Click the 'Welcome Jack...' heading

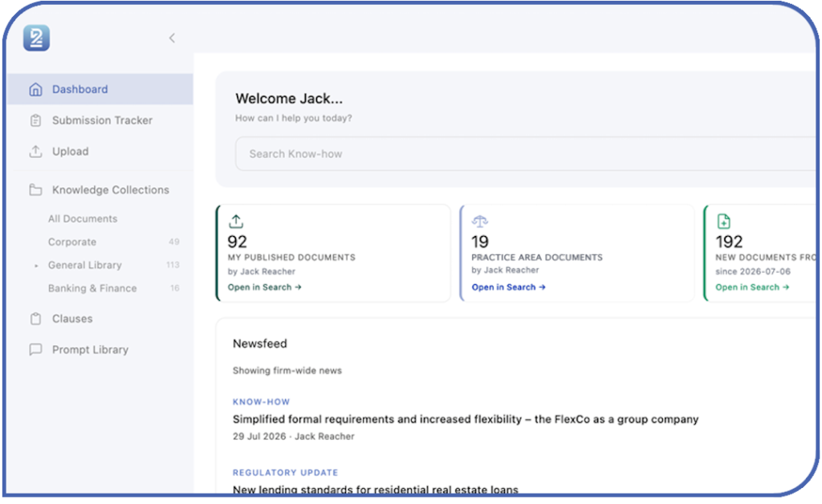pos(289,99)
